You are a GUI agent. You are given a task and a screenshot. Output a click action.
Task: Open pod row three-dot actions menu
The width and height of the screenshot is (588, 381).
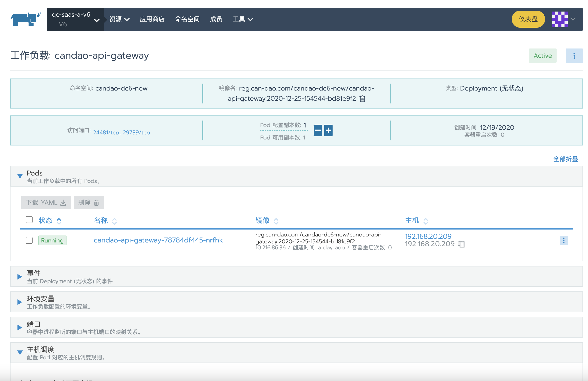(564, 240)
